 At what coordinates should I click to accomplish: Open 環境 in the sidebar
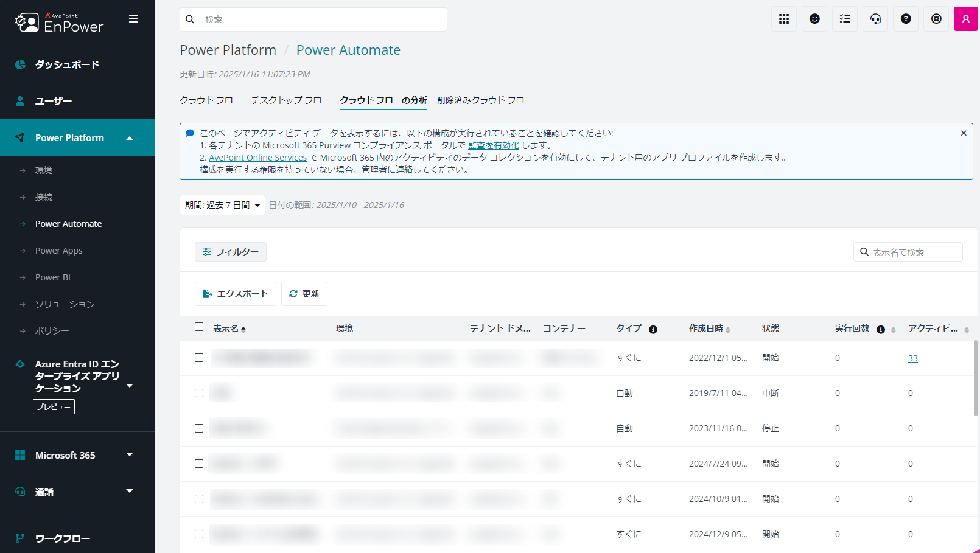point(44,170)
